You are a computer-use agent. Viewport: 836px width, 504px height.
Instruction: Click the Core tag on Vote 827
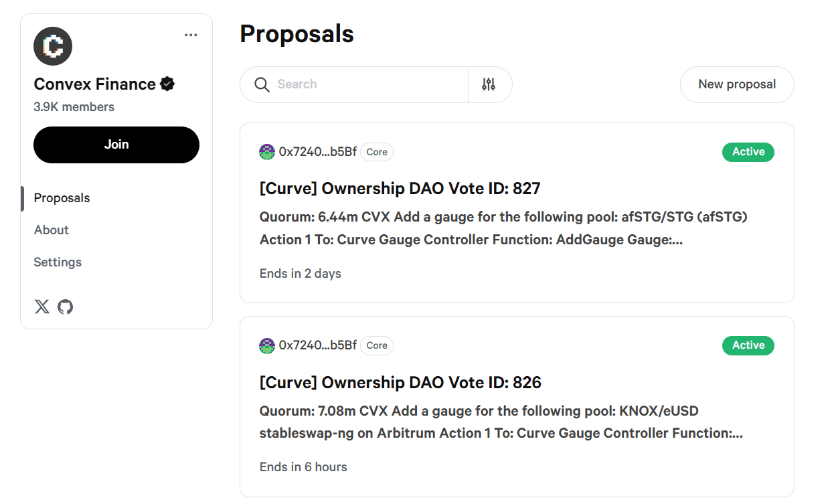pyautogui.click(x=377, y=152)
